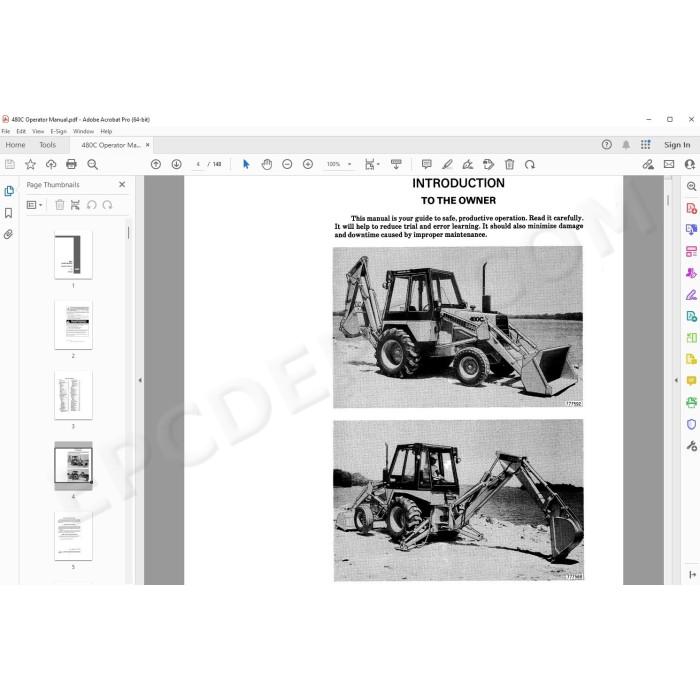
Task: Select page 3 thumbnail
Action: (x=73, y=395)
